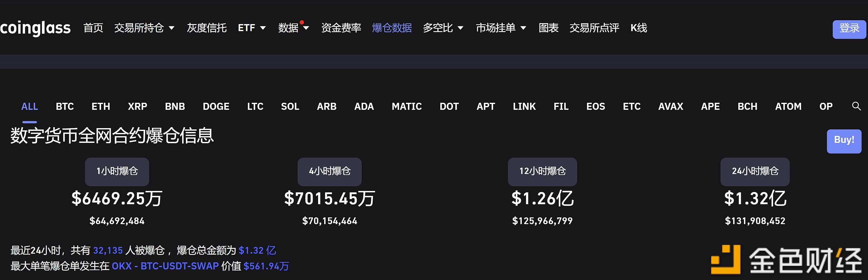Click the $1.26亿 value

tap(543, 198)
